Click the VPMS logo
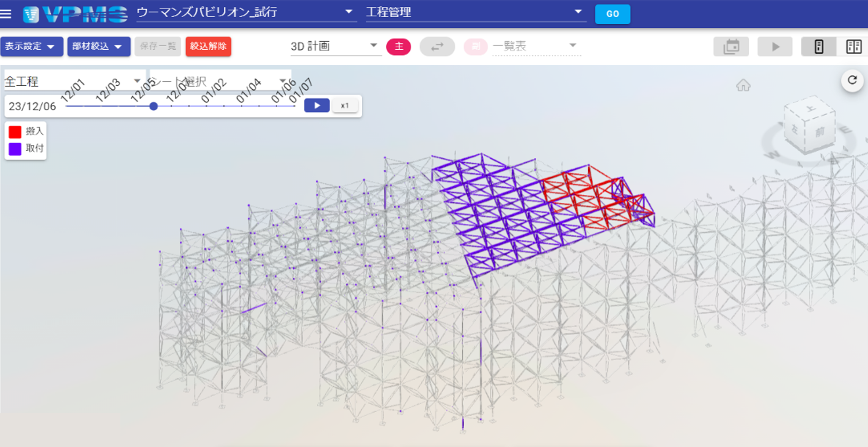 click(x=75, y=14)
